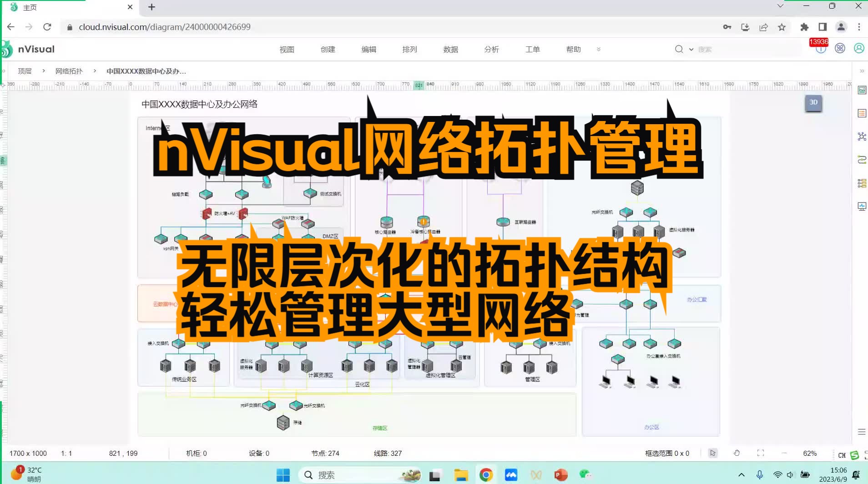
Task: Open browser extensions puzzle icon
Action: click(x=804, y=27)
